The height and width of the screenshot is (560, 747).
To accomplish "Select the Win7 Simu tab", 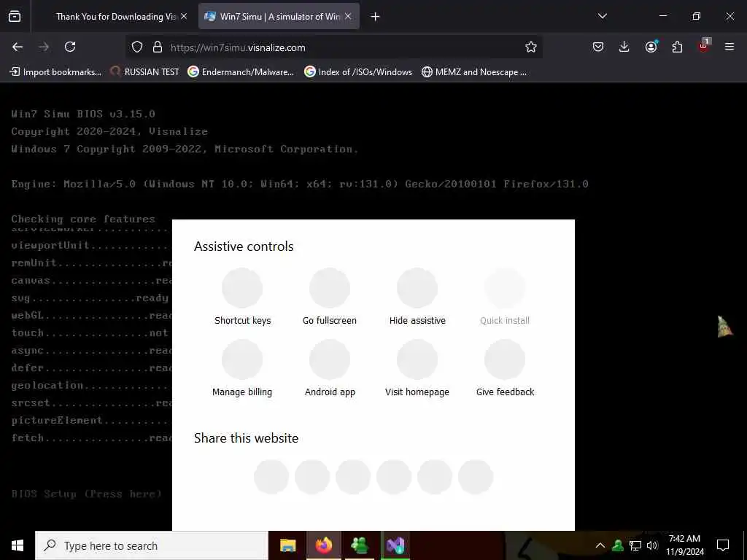I will click(x=279, y=17).
